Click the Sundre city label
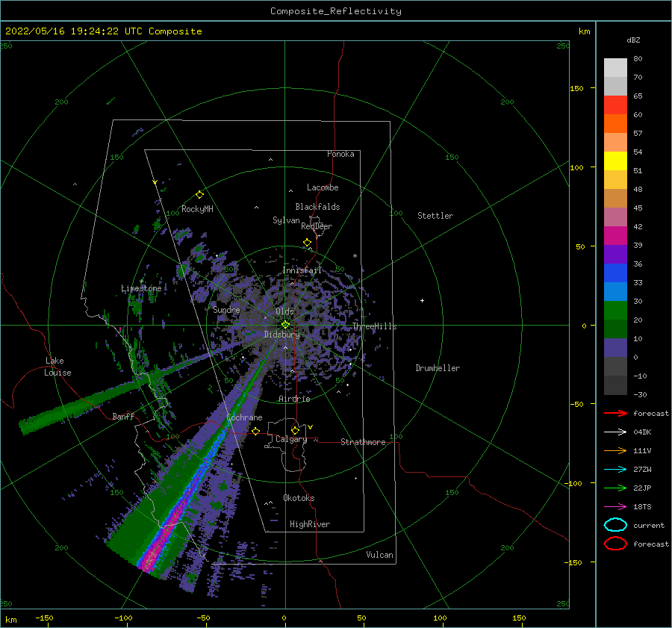 226,310
